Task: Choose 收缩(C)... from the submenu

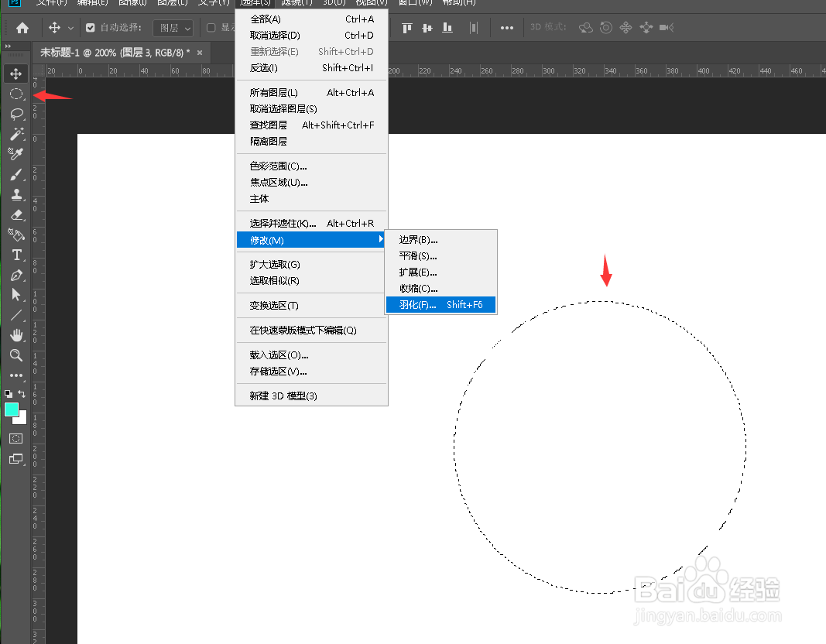Action: click(441, 289)
